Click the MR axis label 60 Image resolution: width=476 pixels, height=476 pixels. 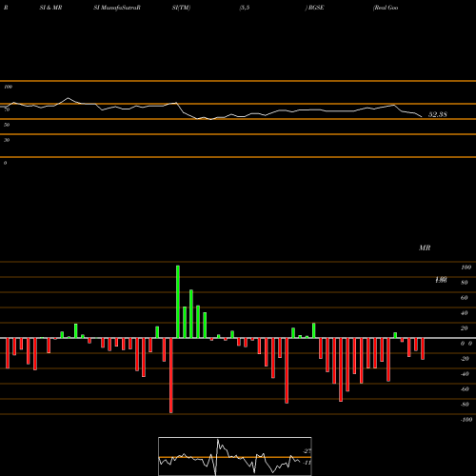[464, 298]
